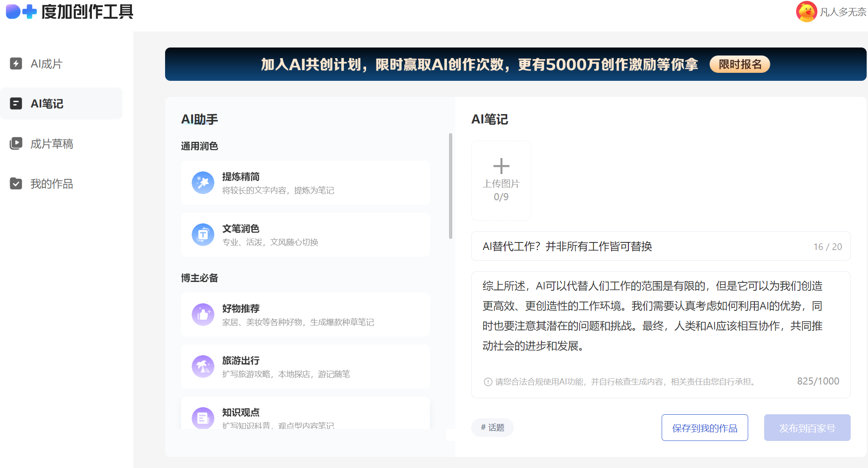Select the 旅游出行 tool icon
Viewport: 868px width, 468px height.
point(203,366)
